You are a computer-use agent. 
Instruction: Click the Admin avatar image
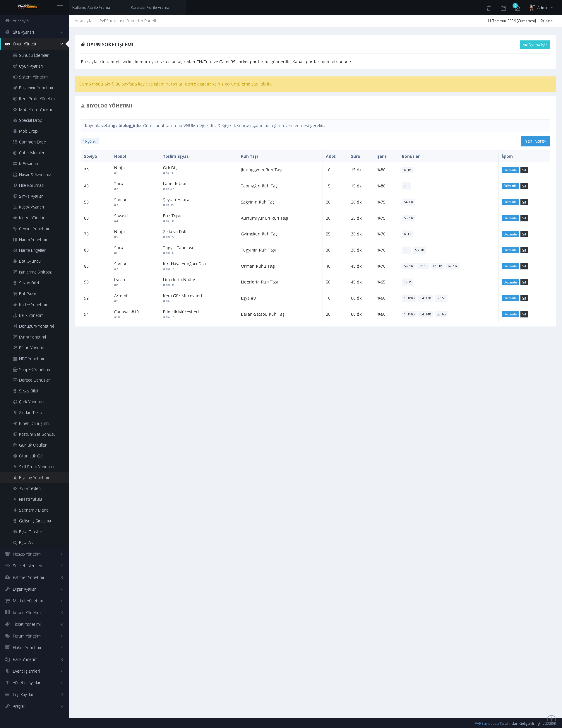click(x=532, y=7)
